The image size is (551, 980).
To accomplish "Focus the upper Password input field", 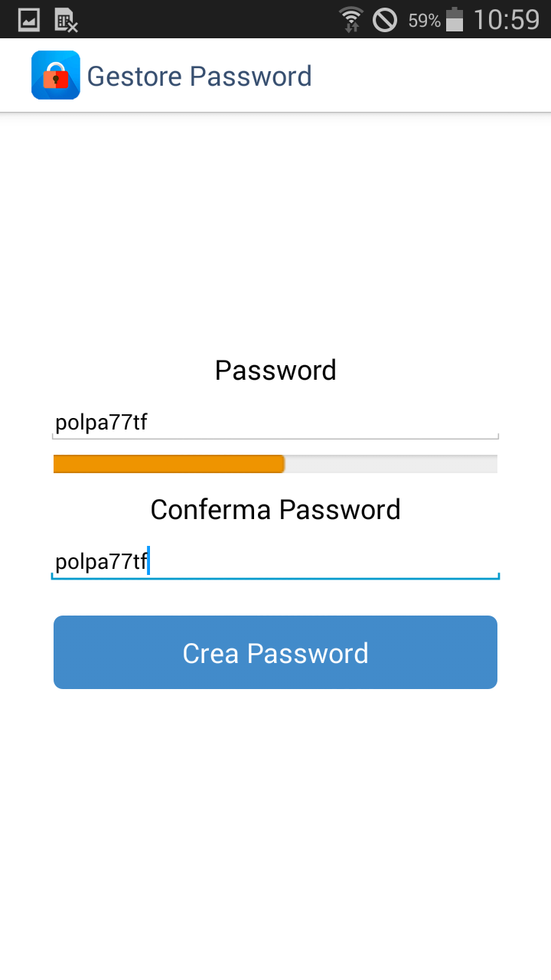I will pyautogui.click(x=275, y=423).
